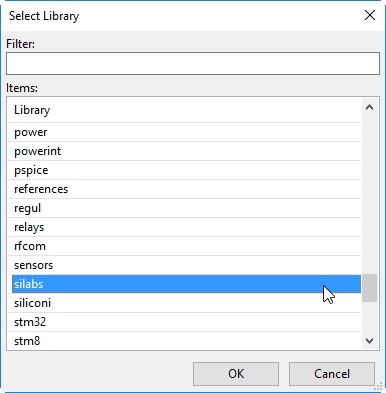The height and width of the screenshot is (393, 386).
Task: Select the rfcom library
Action: (x=184, y=246)
